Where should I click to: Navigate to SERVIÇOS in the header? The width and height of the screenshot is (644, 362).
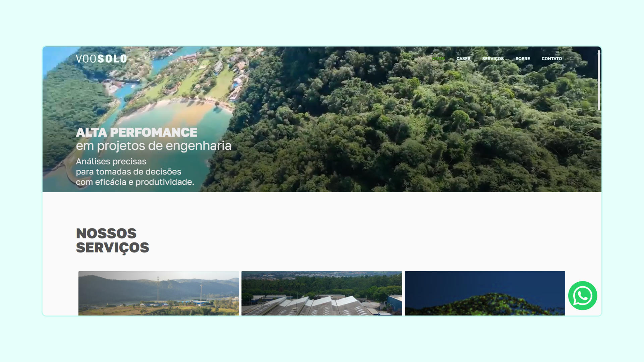[x=493, y=59]
